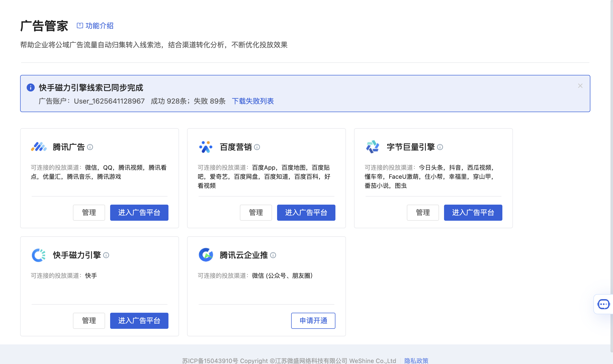
Task: Show info tooltip next to 字节巨量引擎
Action: point(440,147)
